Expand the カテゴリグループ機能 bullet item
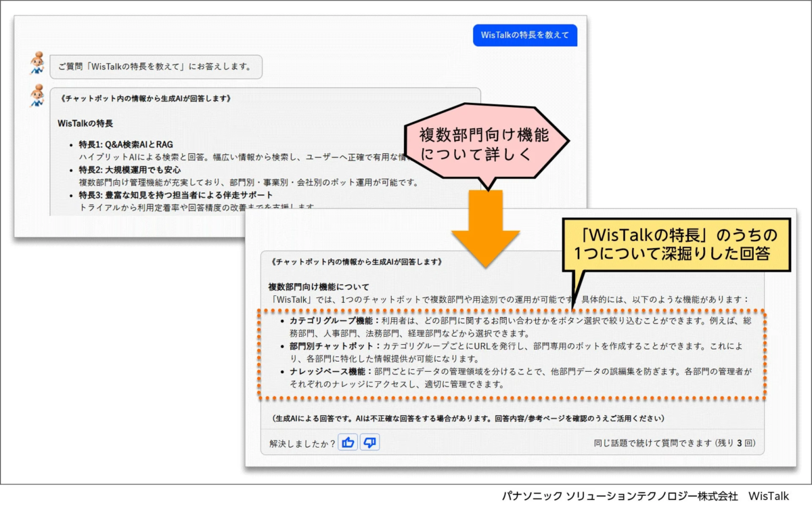The image size is (812, 508). click(x=333, y=319)
